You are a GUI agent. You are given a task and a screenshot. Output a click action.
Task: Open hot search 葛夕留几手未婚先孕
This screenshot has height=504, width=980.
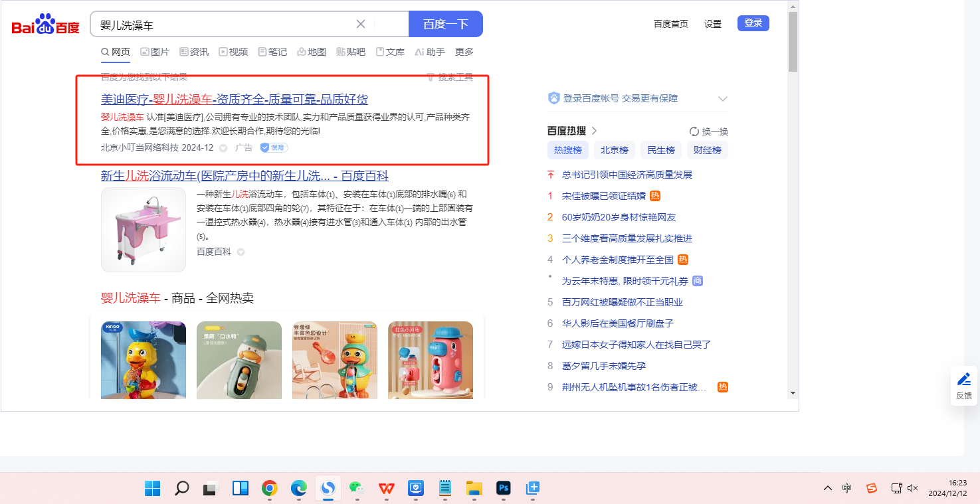point(604,366)
